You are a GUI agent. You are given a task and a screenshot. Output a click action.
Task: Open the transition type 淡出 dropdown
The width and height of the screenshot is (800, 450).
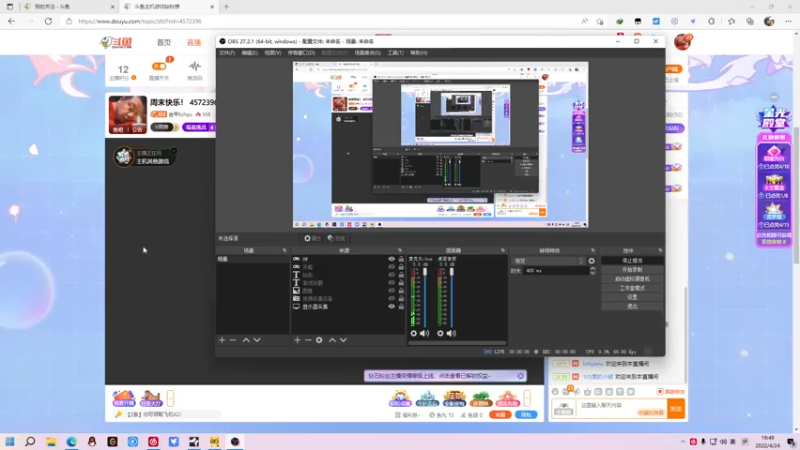pos(548,261)
